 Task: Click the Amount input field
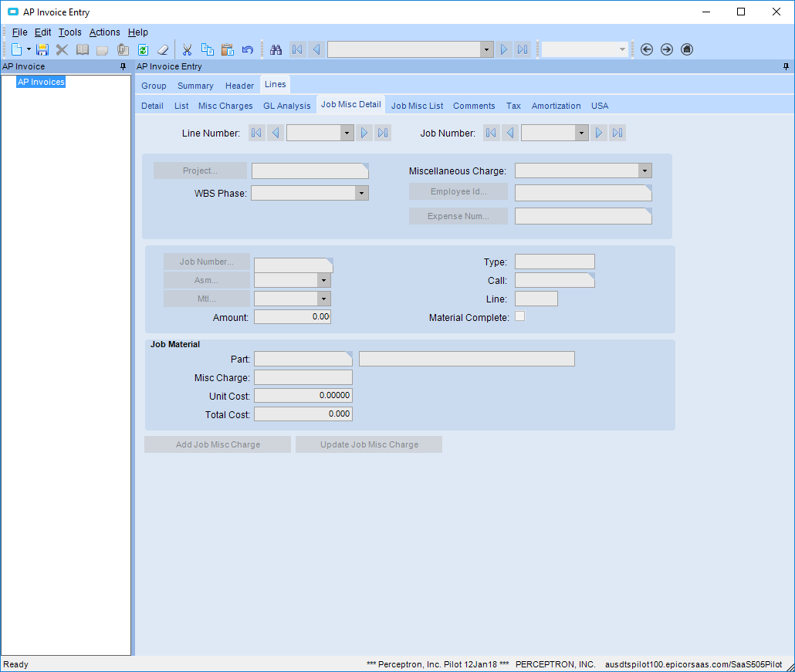click(293, 317)
